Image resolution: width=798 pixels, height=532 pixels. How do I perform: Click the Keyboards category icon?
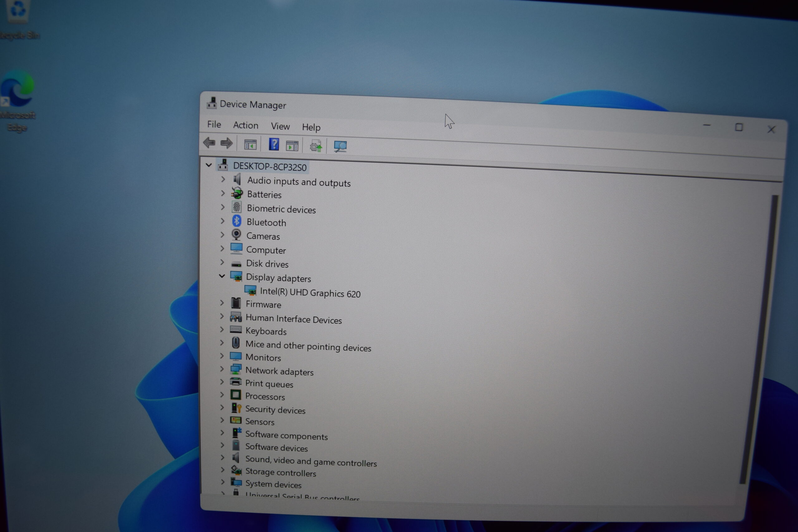coord(236,329)
